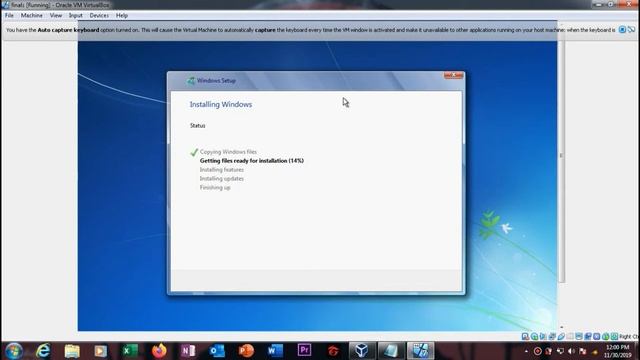Open the red Garena icon on taskbar

333,351
